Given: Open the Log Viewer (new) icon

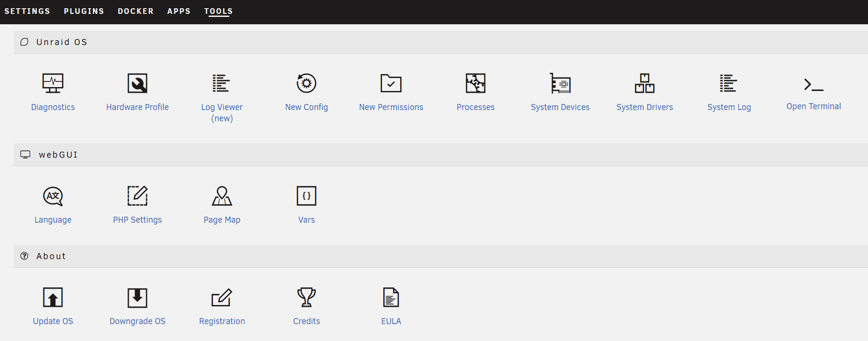Looking at the screenshot, I should (x=222, y=83).
